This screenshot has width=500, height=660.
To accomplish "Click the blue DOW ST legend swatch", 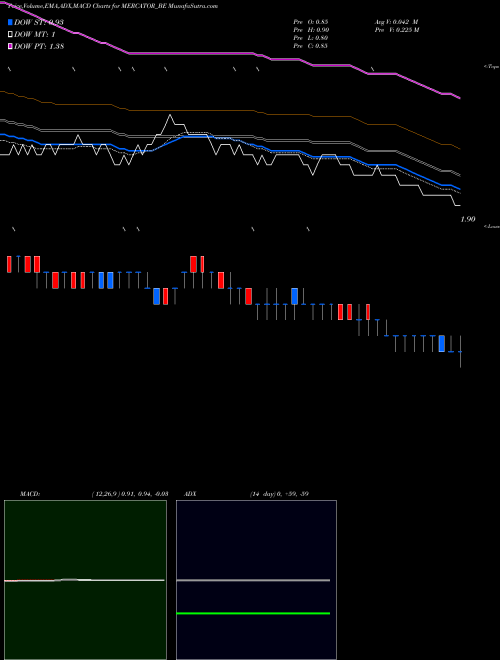I will pyautogui.click(x=10, y=22).
